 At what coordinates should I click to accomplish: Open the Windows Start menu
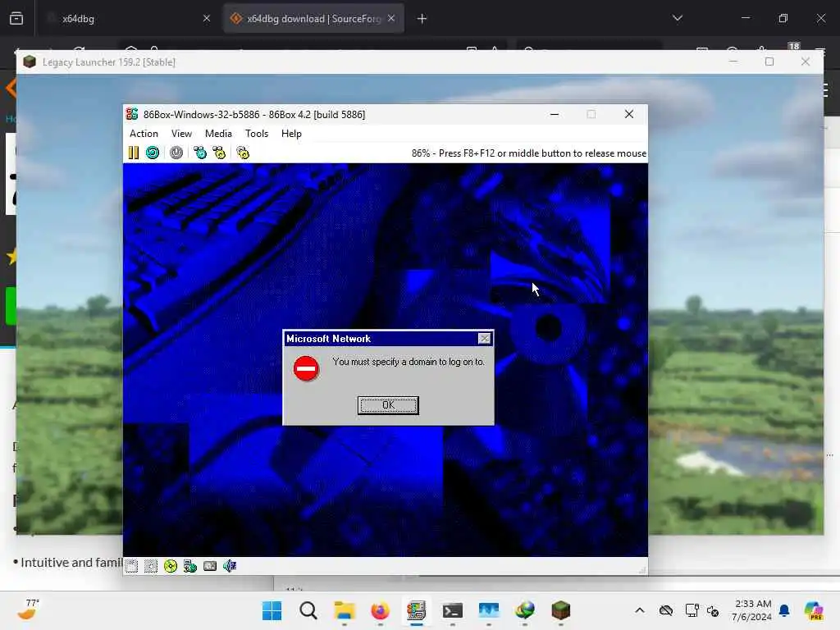pyautogui.click(x=272, y=610)
